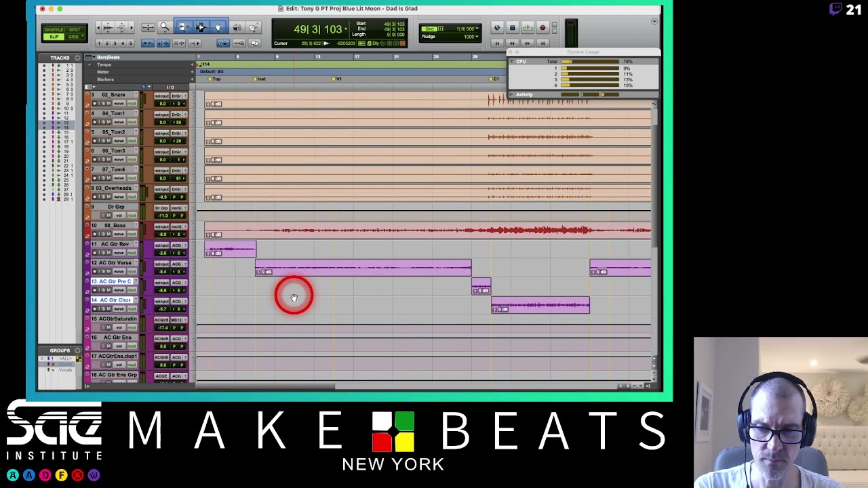
Task: Recall zoom preset 3
Action: (x=115, y=43)
